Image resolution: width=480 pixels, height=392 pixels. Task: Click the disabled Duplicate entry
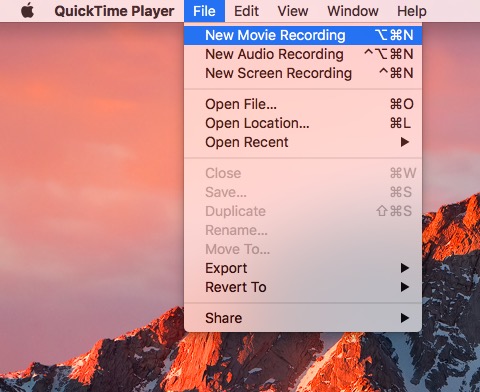[x=303, y=211]
